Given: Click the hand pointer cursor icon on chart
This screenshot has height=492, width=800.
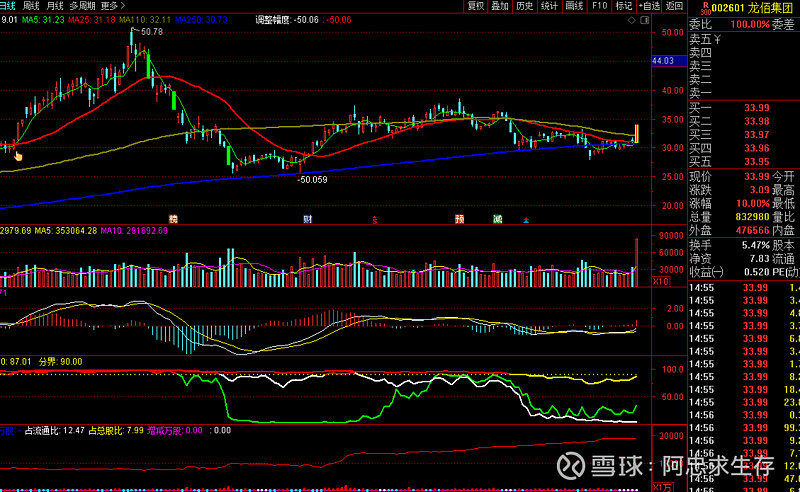Looking at the screenshot, I should tap(18, 156).
